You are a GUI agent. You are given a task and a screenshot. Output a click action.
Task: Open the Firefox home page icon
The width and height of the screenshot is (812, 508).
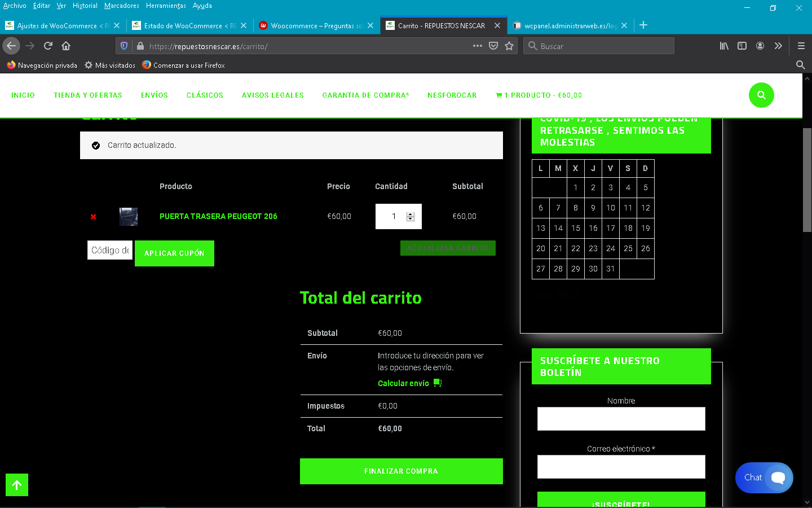pos(66,46)
